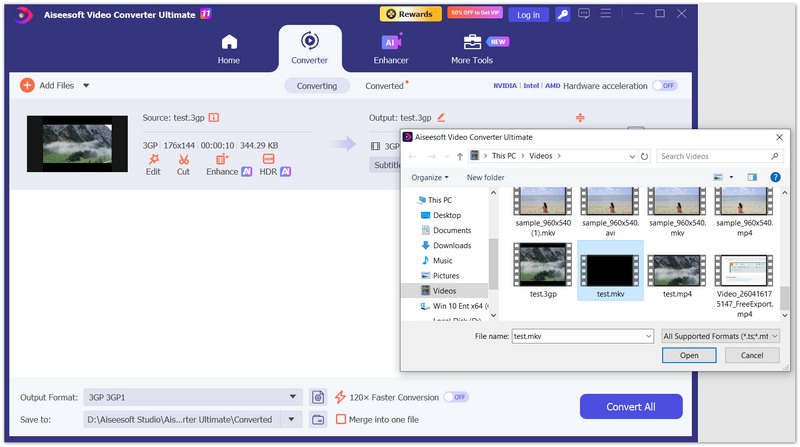Select the sample_960x540.avi file
Screen dimensions: 800x447
pos(610,211)
